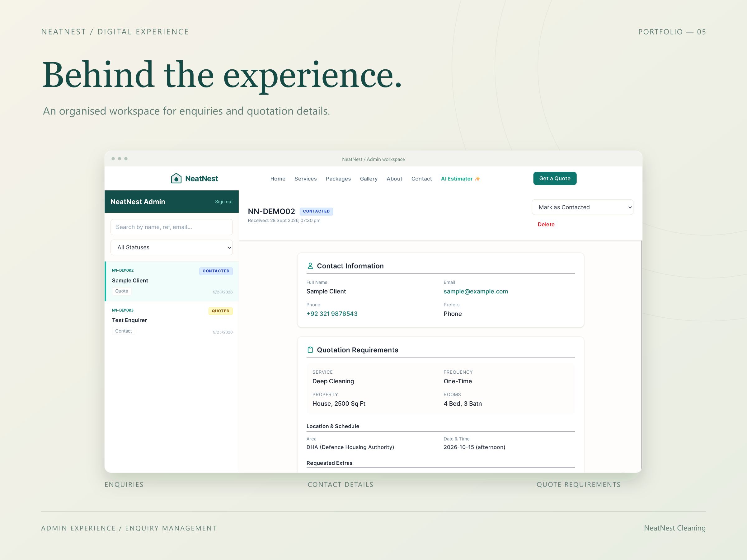
Task: Click the Received: 28 Sept 2026 timestamp
Action: point(284,220)
